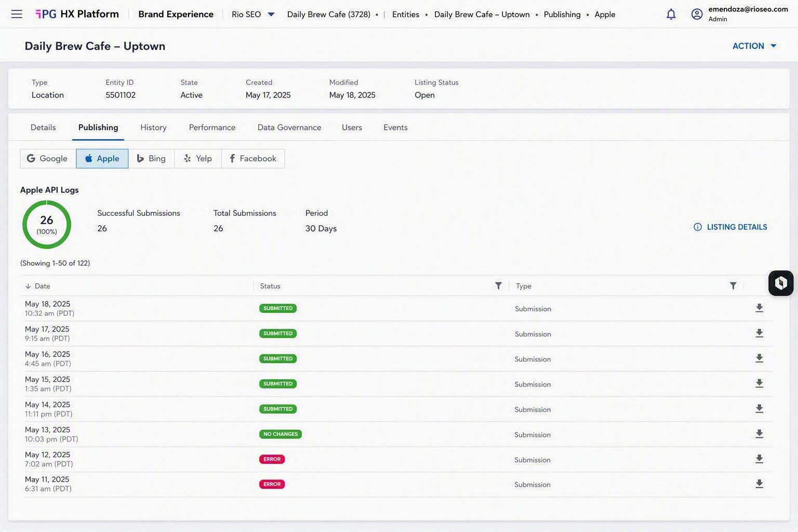Download the May 14, 2025 log
Viewport: 798px width, 532px height.
pos(759,409)
